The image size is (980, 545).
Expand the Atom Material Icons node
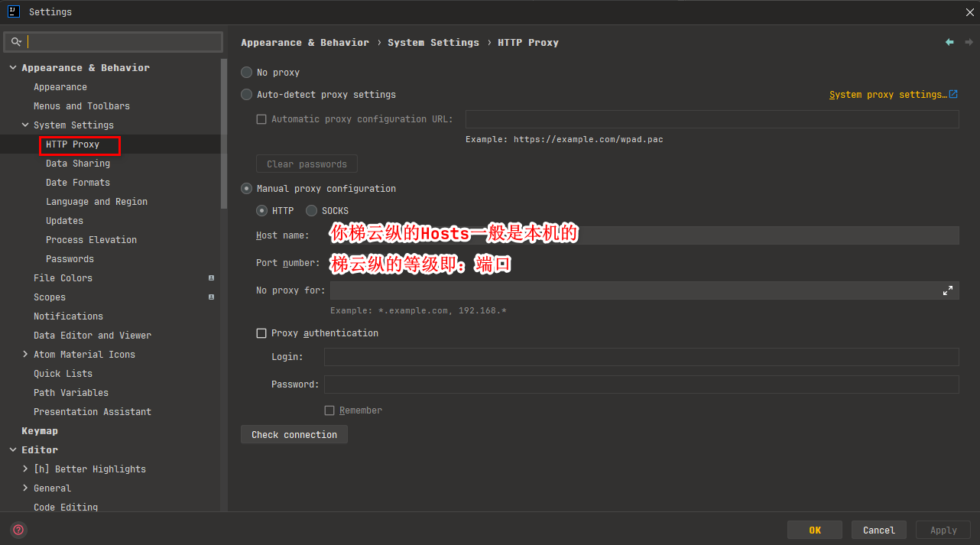[x=25, y=355]
